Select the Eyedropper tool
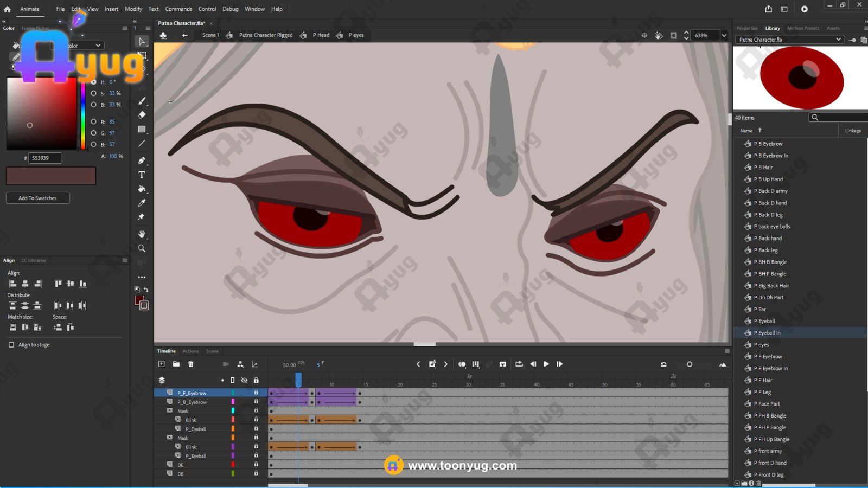Image resolution: width=868 pixels, height=488 pixels. [x=142, y=203]
